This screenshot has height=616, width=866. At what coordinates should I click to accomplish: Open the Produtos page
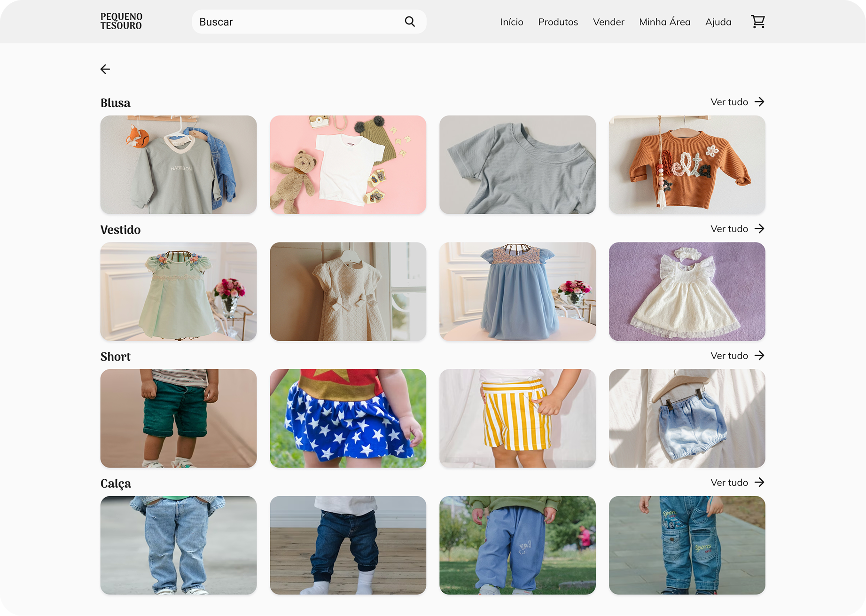pyautogui.click(x=558, y=22)
